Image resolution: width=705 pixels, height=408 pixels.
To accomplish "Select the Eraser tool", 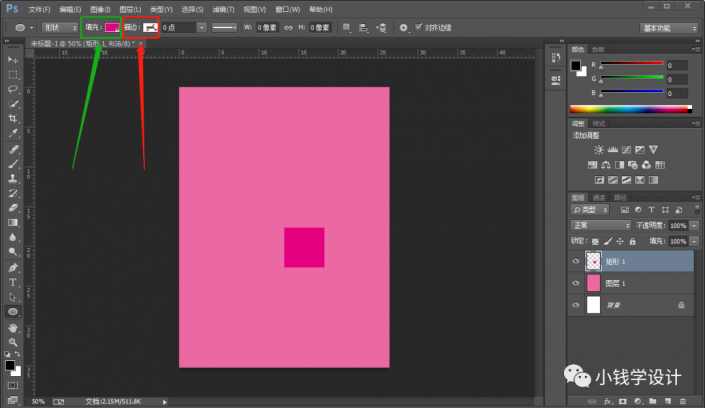I will click(x=13, y=208).
